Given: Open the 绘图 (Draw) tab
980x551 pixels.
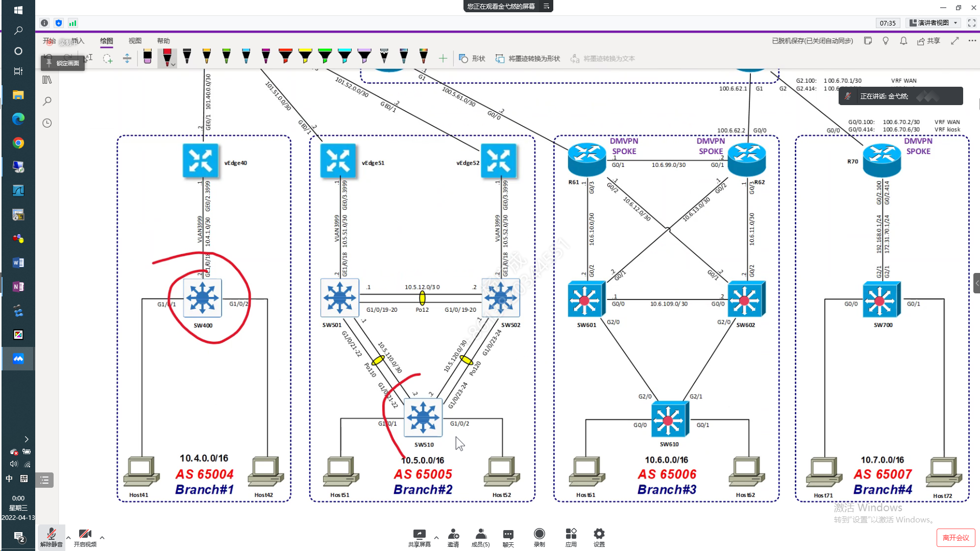Looking at the screenshot, I should tap(106, 41).
